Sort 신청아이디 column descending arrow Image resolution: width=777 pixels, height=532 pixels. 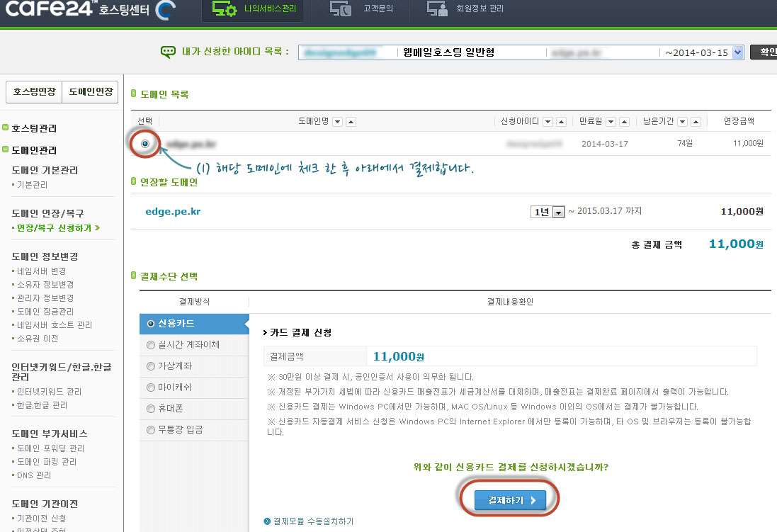click(548, 122)
